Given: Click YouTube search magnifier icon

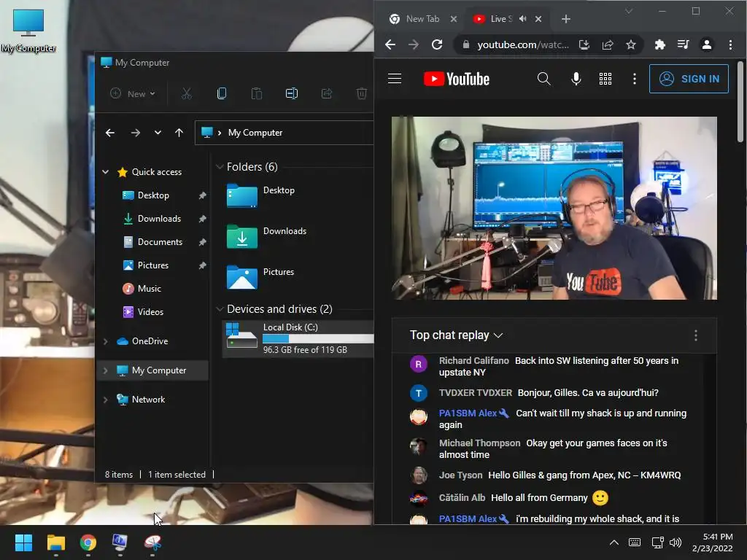Looking at the screenshot, I should [x=543, y=79].
